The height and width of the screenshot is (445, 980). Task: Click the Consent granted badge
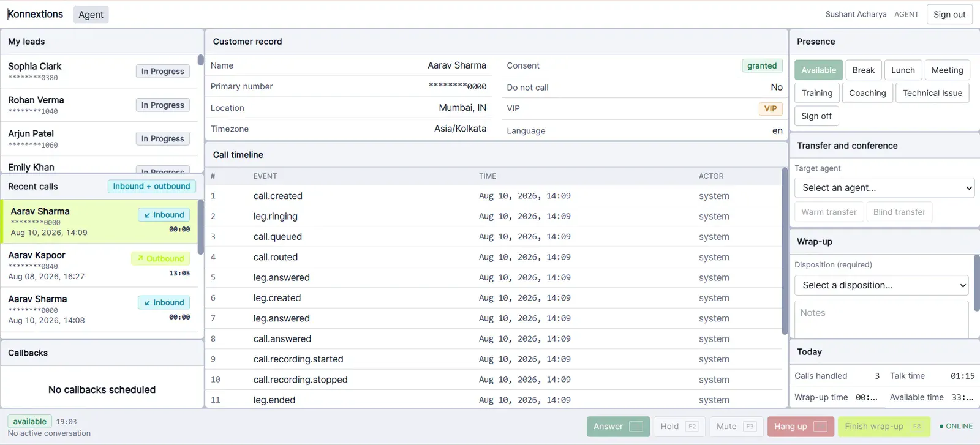point(762,65)
